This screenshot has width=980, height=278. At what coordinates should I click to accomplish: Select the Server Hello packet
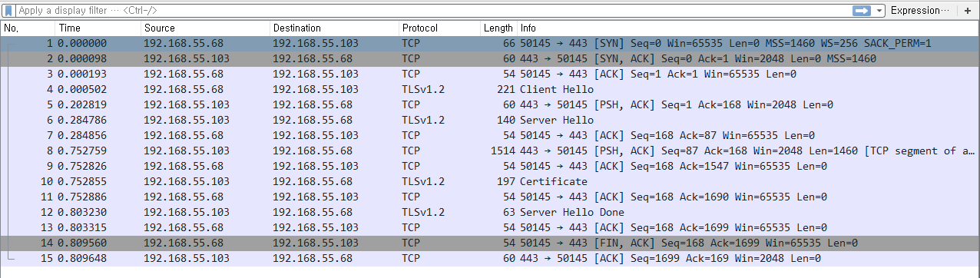[x=490, y=120]
